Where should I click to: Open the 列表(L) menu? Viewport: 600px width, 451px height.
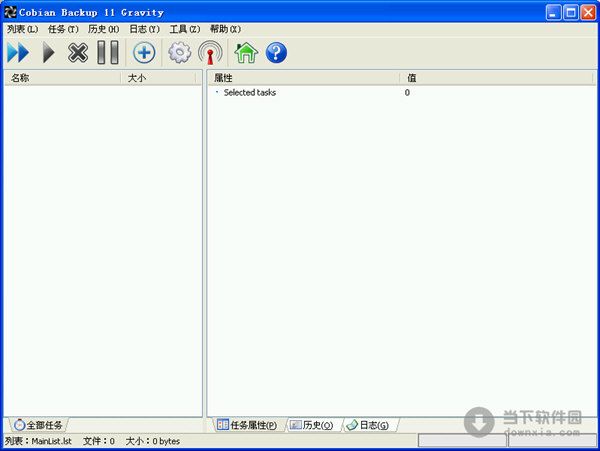(23, 29)
